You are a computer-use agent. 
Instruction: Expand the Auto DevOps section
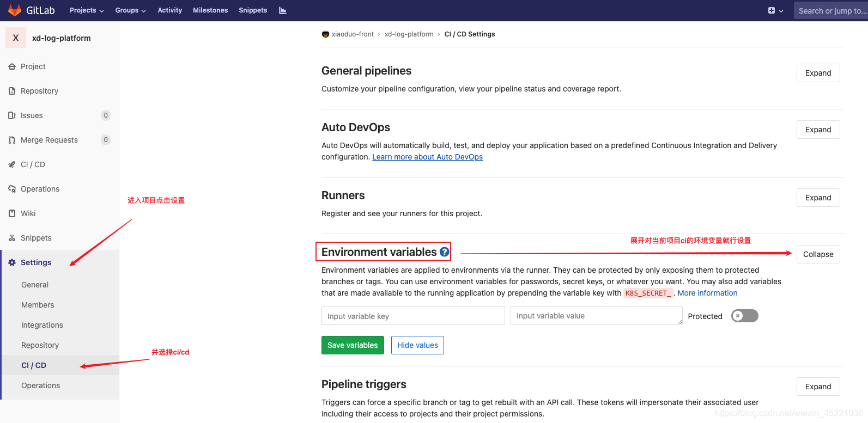point(818,130)
